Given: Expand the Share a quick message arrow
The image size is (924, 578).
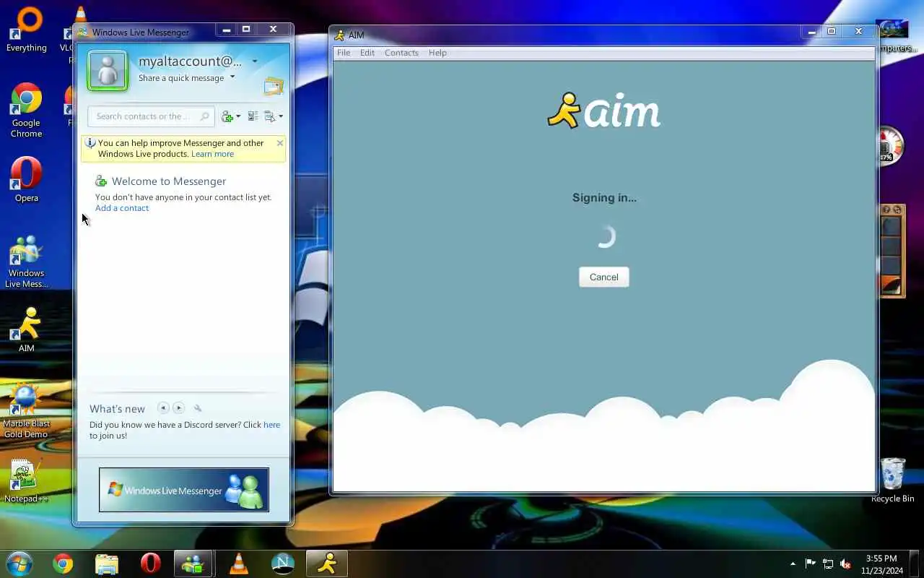Looking at the screenshot, I should coord(232,77).
